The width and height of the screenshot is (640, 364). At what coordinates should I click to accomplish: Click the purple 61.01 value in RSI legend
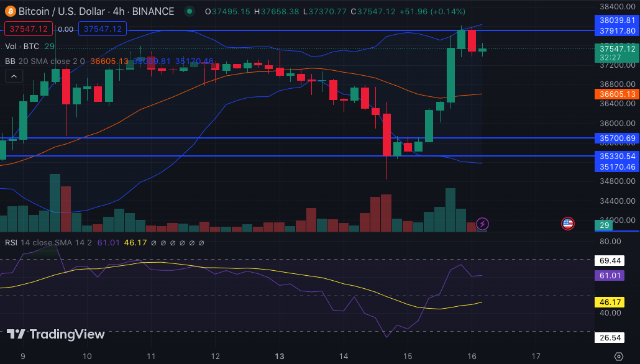pos(109,243)
